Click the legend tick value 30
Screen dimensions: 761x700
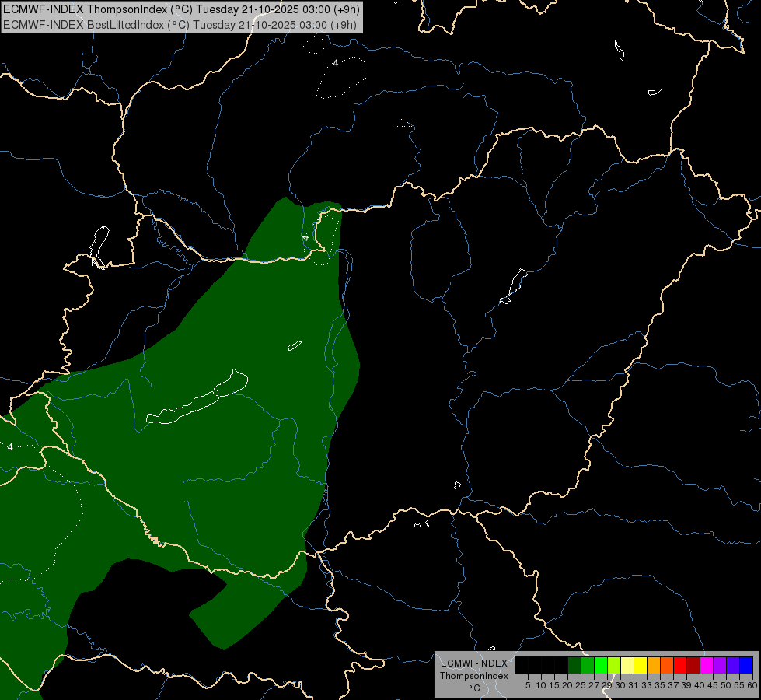pyautogui.click(x=620, y=685)
